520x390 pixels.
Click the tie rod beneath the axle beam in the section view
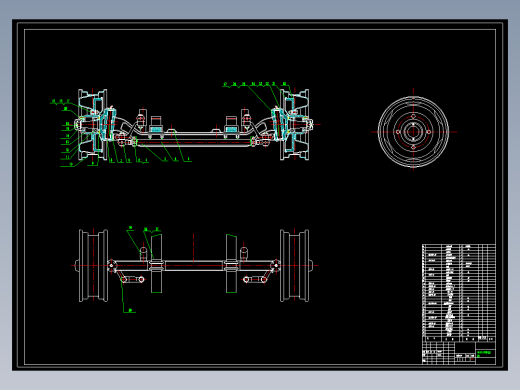coord(194,143)
